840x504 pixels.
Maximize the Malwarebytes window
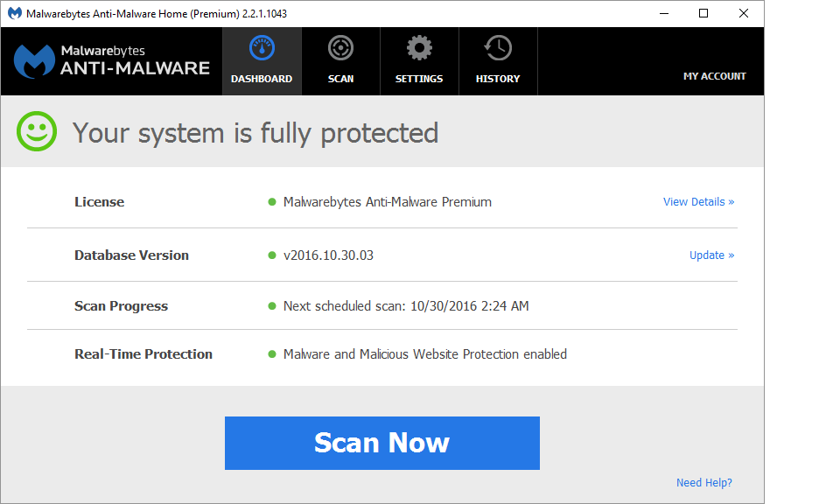coord(703,13)
